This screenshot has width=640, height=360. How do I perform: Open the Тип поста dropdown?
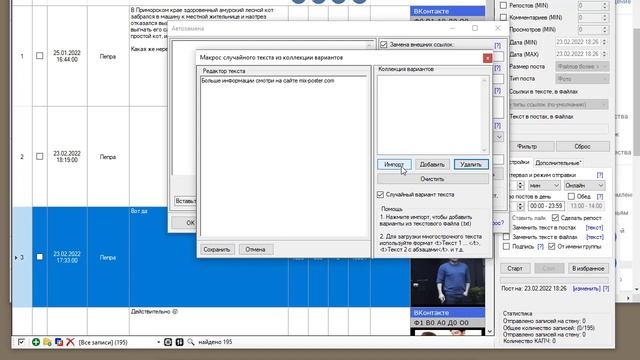(582, 78)
